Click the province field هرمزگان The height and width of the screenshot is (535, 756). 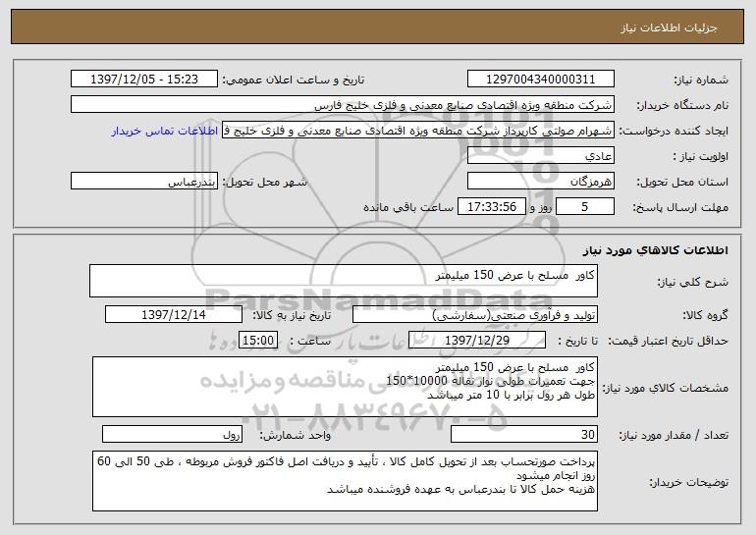(x=540, y=182)
